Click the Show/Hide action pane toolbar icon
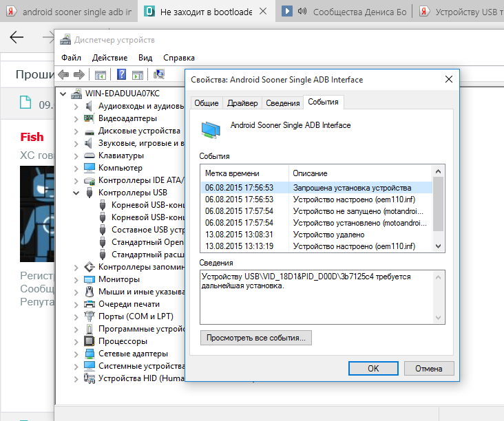Viewport: 504px width, 421px height. pos(137,74)
